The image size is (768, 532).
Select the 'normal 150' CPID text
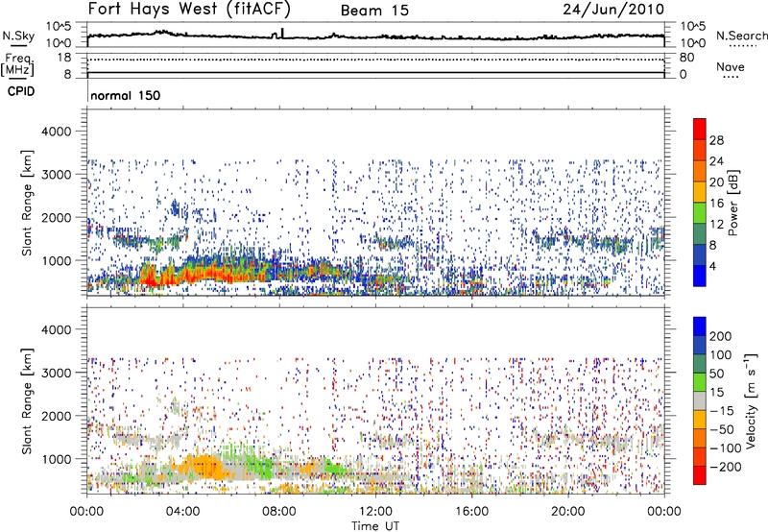126,95
